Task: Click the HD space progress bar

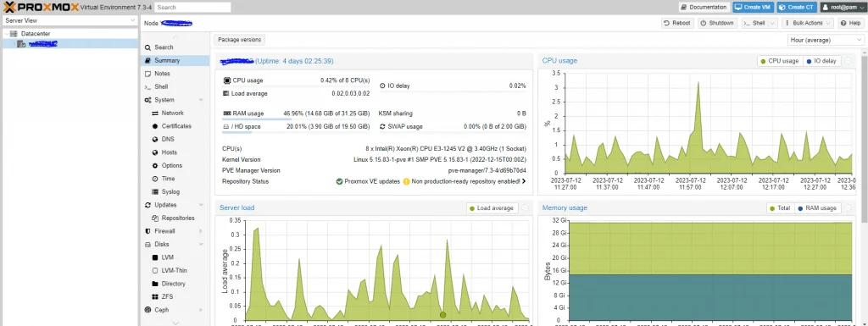Action: pyautogui.click(x=296, y=132)
